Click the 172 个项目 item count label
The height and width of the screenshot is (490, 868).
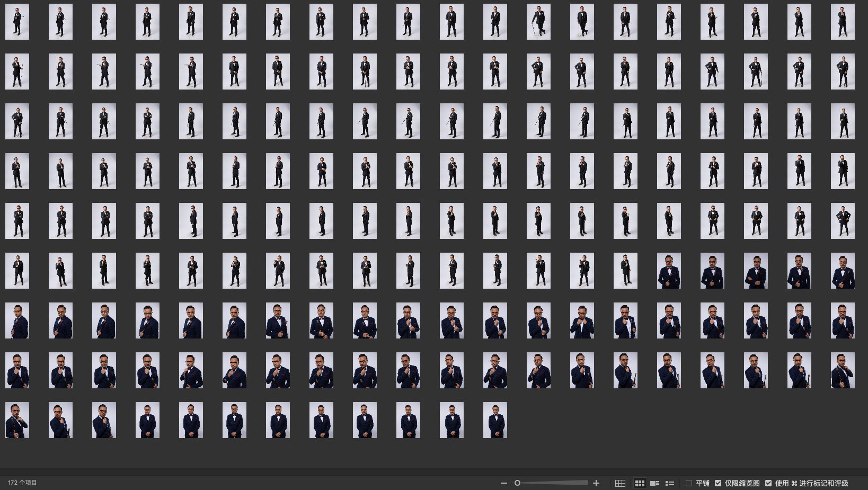(22, 483)
